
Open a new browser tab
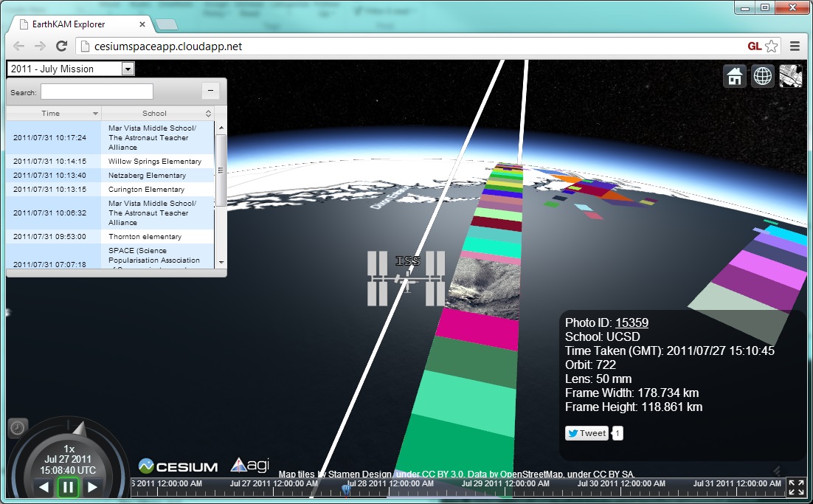pos(166,24)
